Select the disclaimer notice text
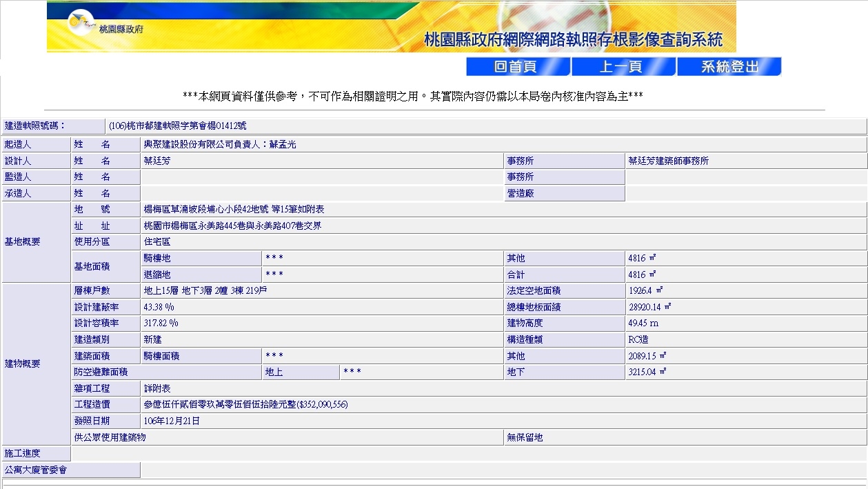The image size is (868, 489). pos(412,97)
